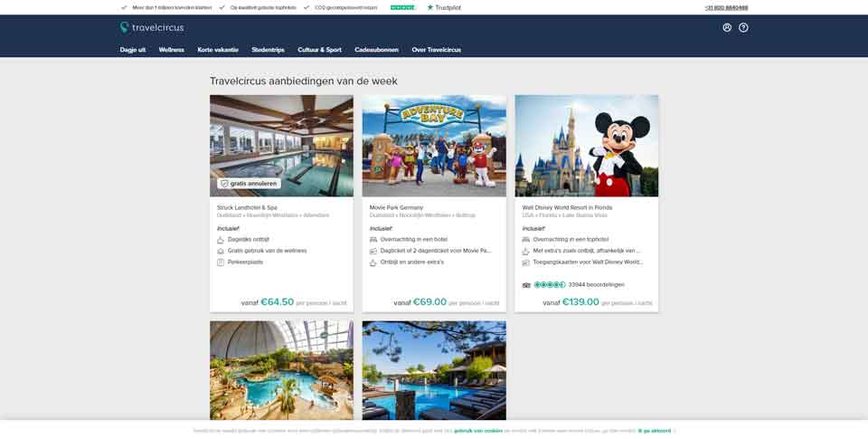Click the bed icon in Walt Disney World card
The width and height of the screenshot is (868, 439).
tap(526, 240)
